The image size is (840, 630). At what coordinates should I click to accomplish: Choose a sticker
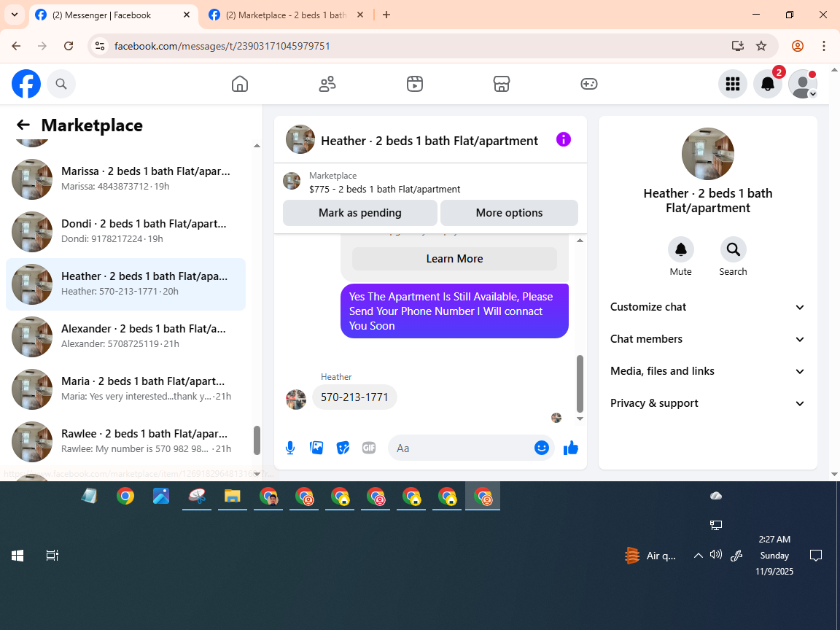tap(343, 448)
